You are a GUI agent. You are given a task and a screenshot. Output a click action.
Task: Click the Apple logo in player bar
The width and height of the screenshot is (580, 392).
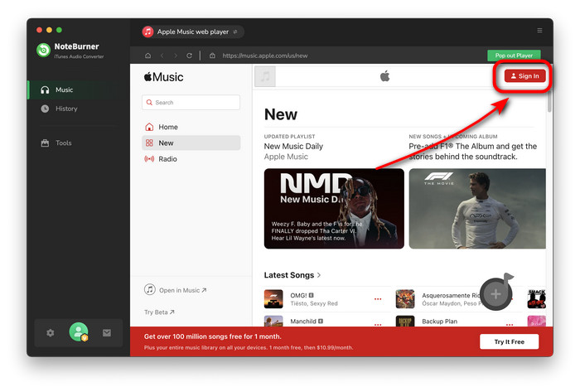pos(384,76)
